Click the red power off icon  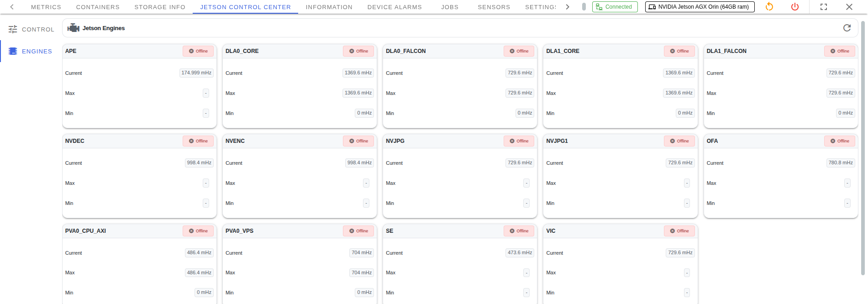coord(795,7)
